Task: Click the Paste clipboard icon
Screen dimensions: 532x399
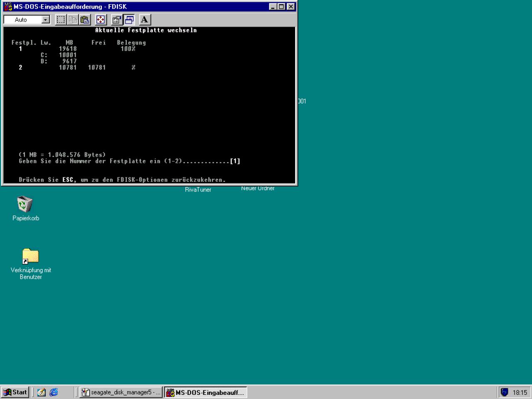Action: [x=85, y=20]
